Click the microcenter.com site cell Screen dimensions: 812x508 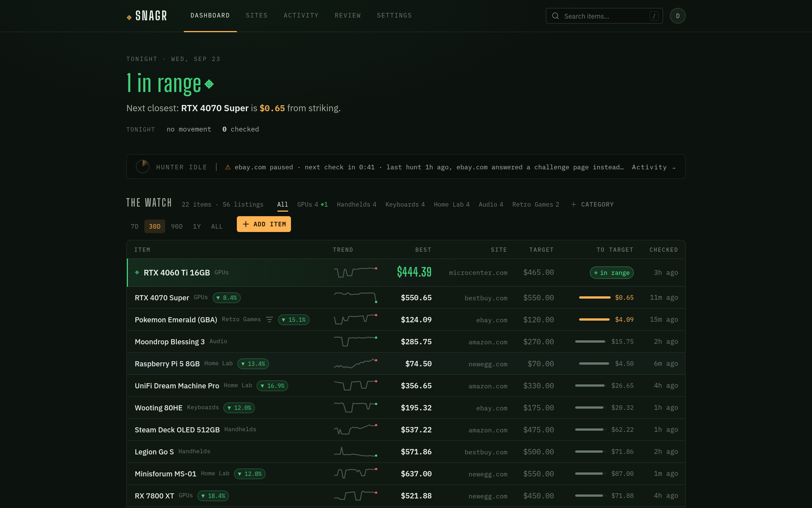coord(478,273)
